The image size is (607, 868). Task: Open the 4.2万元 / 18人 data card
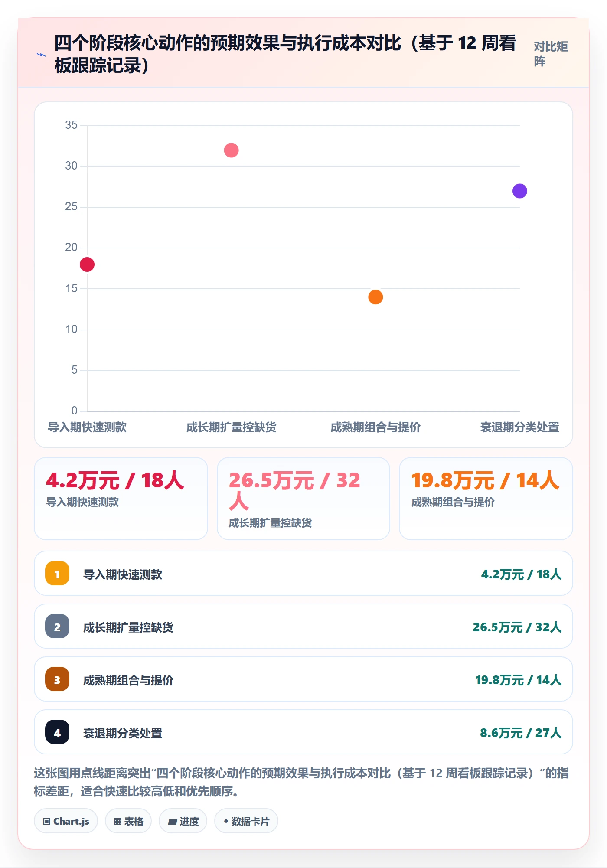pos(121,499)
